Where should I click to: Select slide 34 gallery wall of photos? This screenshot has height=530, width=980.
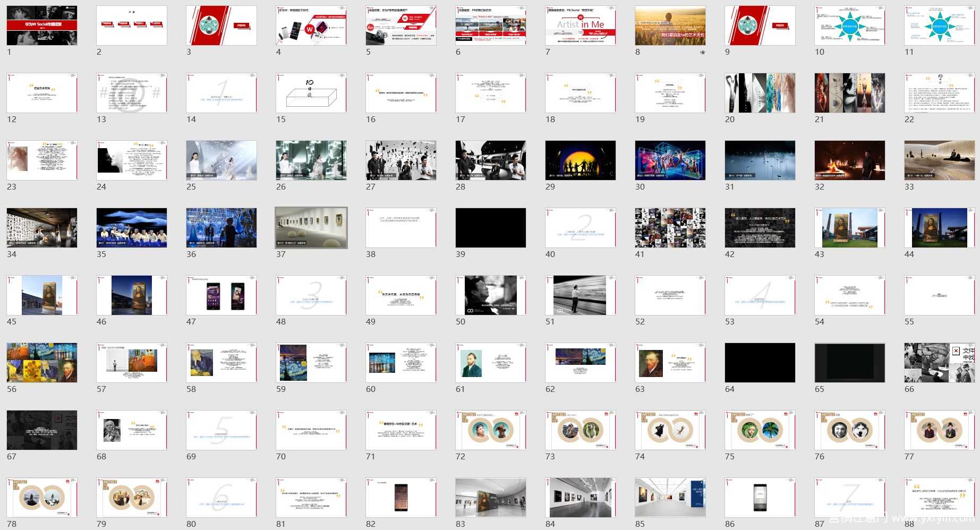click(42, 228)
